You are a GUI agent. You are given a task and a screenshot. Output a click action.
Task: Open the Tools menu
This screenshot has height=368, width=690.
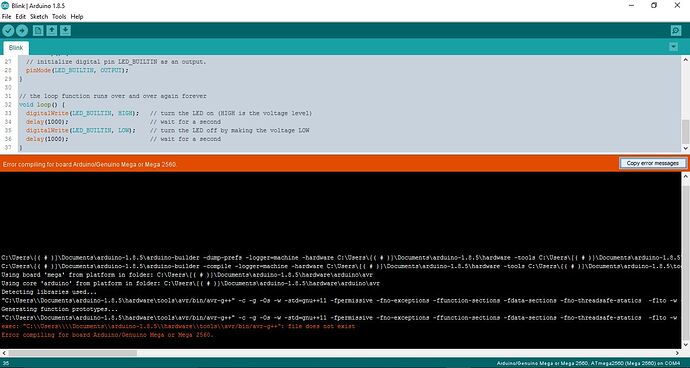pos(59,17)
